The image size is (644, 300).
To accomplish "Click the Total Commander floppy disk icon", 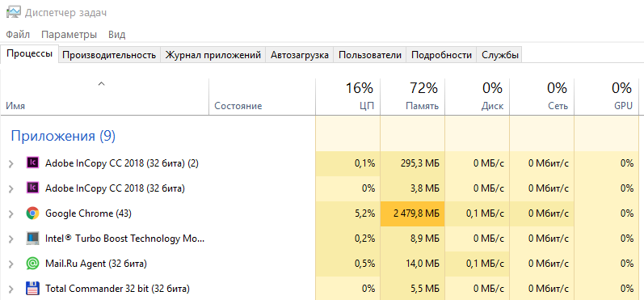I will coord(32,289).
